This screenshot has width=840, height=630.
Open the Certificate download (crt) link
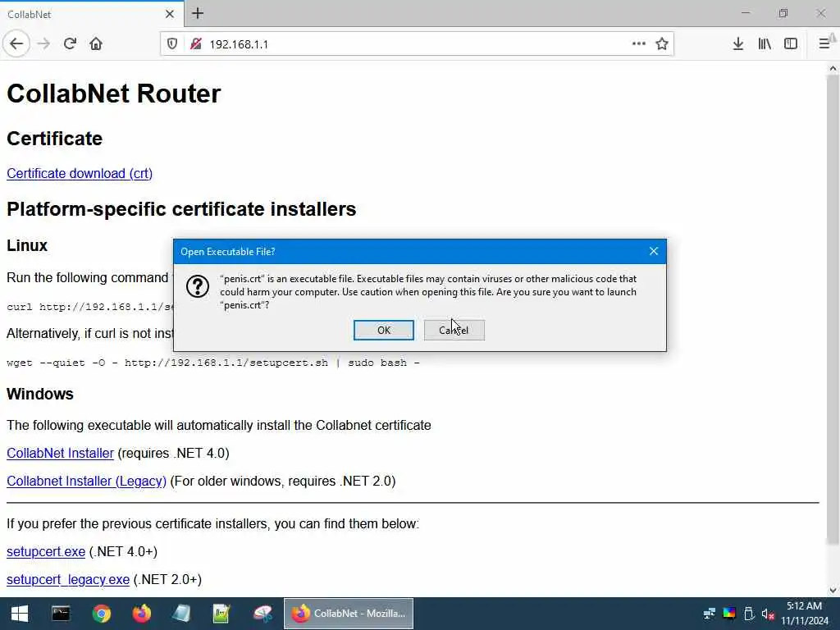80,174
